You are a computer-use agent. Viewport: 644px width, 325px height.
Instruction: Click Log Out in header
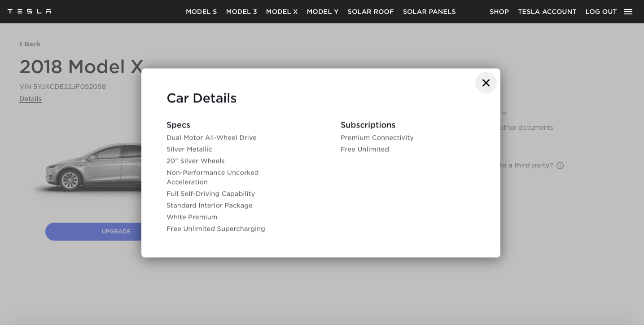601,12
